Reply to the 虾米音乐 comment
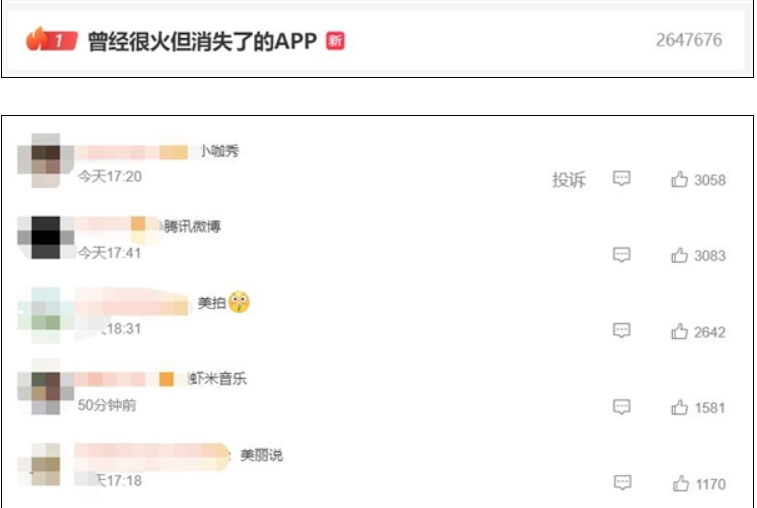This screenshot has height=508, width=757. 621,407
